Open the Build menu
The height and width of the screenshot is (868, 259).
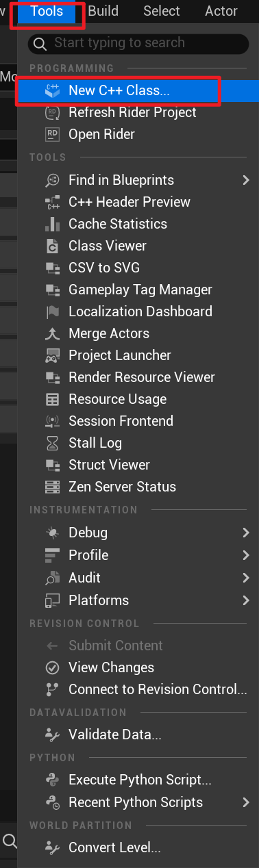click(103, 11)
